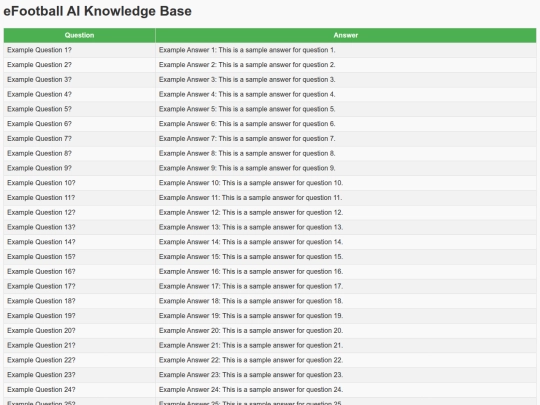Select the cell starting 'Example Answer 10:'
The image size is (540, 405).
(x=346, y=183)
